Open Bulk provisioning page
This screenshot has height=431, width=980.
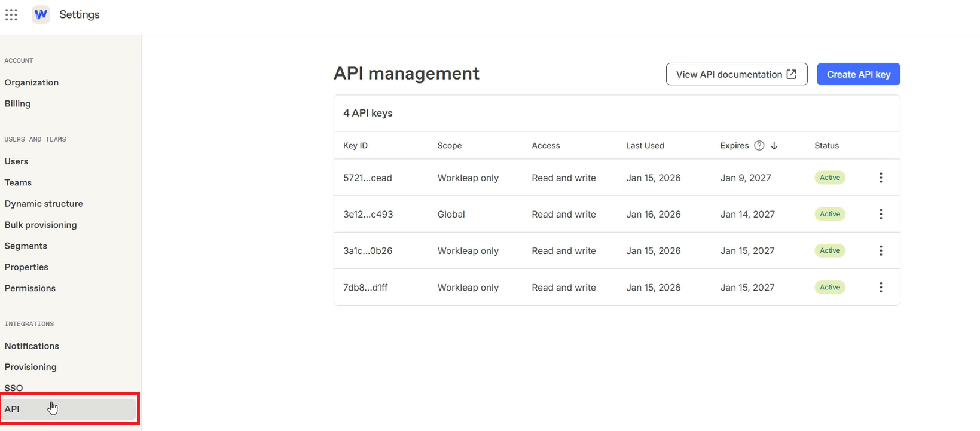(41, 225)
